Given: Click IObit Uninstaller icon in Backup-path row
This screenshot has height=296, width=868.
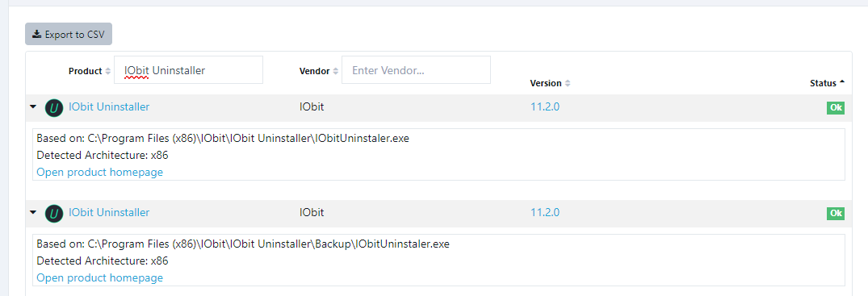Looking at the screenshot, I should coord(54,213).
